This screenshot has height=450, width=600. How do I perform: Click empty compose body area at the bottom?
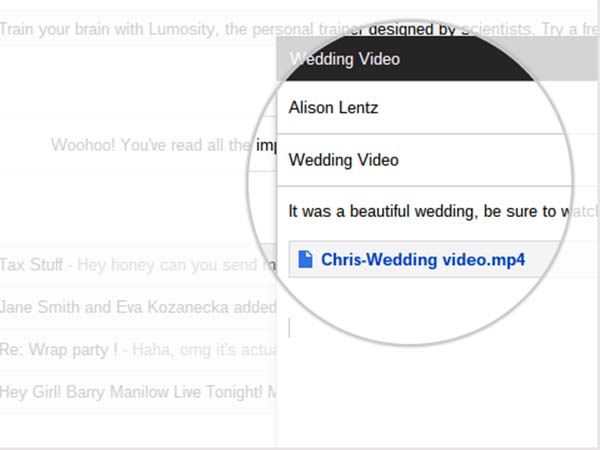point(430,400)
